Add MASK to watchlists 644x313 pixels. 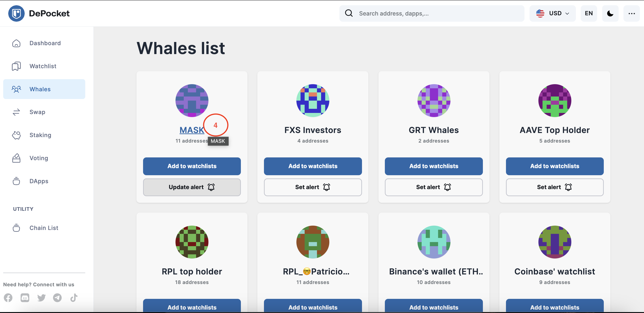pyautogui.click(x=192, y=166)
